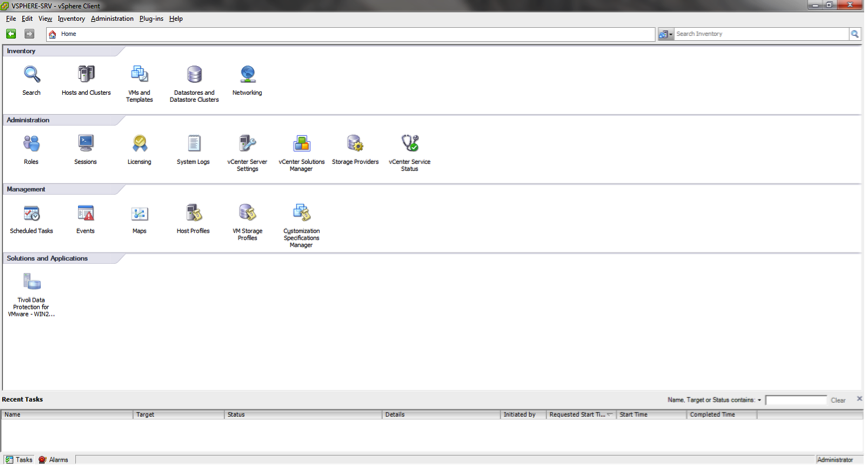Image resolution: width=865 pixels, height=465 pixels.
Task: Sort tasks by Name column
Action: point(67,415)
